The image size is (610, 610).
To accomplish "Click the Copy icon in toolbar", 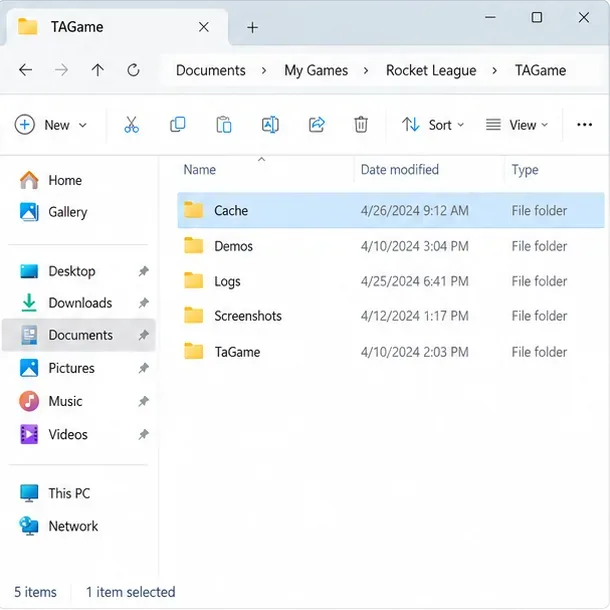I will [x=178, y=124].
